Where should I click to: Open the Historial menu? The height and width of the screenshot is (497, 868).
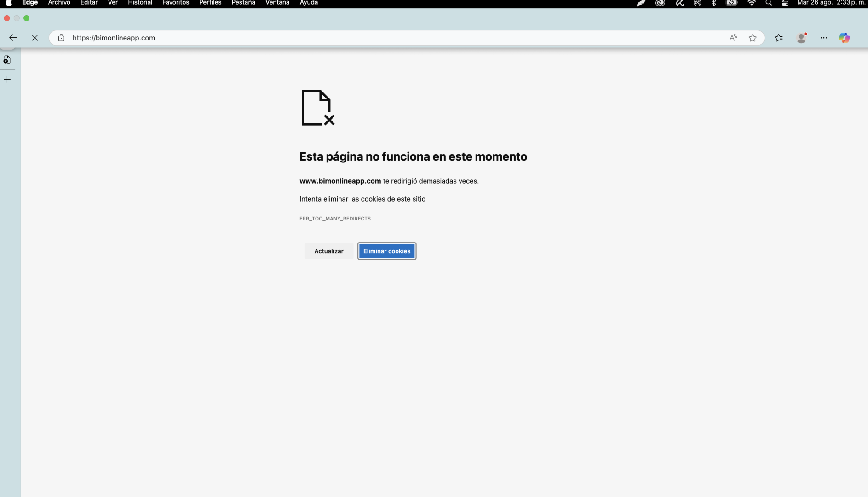tap(140, 3)
